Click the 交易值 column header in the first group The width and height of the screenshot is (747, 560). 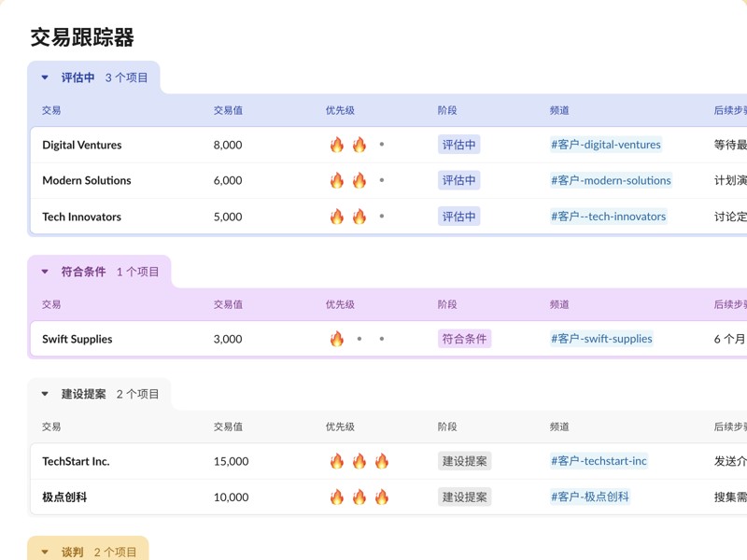pyautogui.click(x=229, y=110)
